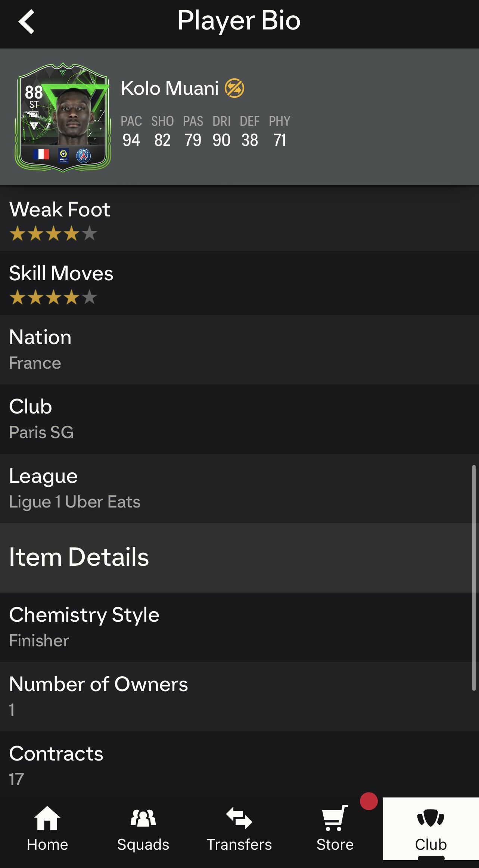Tap the Skill Moves star rating

pyautogui.click(x=53, y=298)
